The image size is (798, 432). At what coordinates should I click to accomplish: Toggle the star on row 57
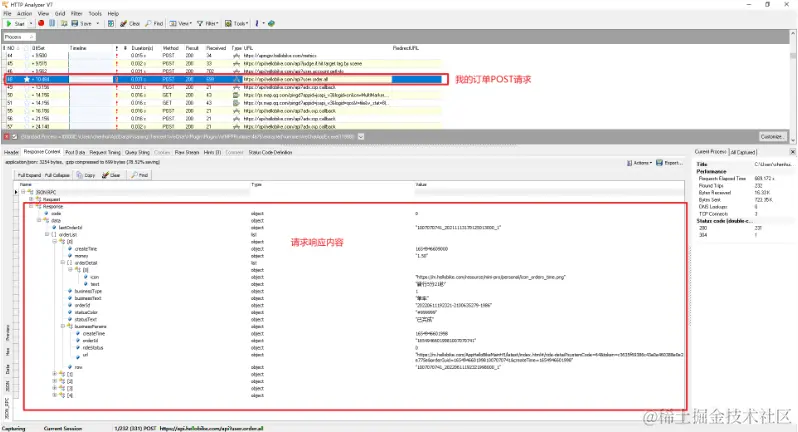click(26, 126)
